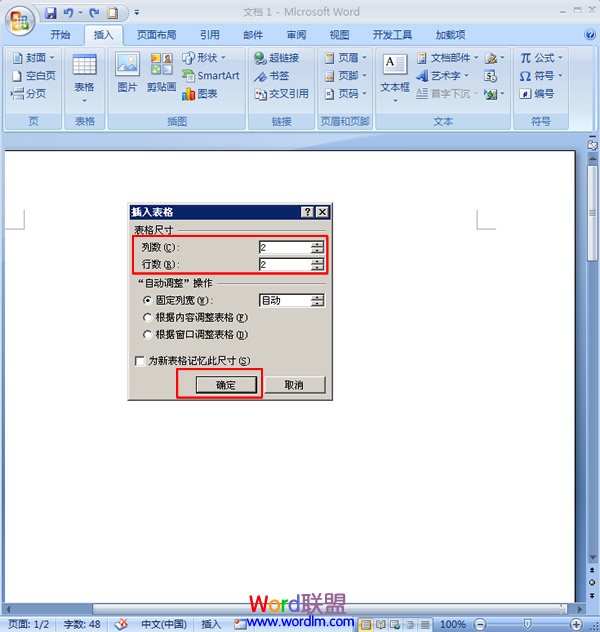The width and height of the screenshot is (600, 632).
Task: Zoom in with the plus button
Action: click(576, 624)
